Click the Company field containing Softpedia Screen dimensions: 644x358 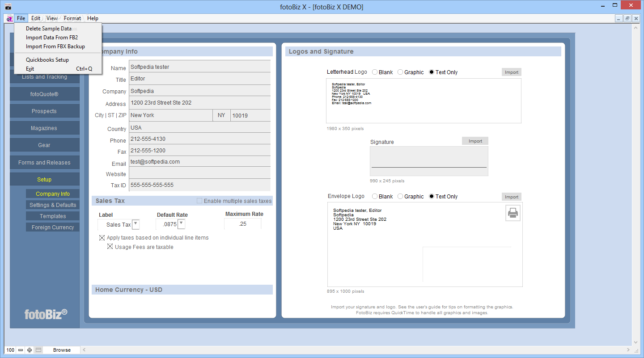pos(200,91)
